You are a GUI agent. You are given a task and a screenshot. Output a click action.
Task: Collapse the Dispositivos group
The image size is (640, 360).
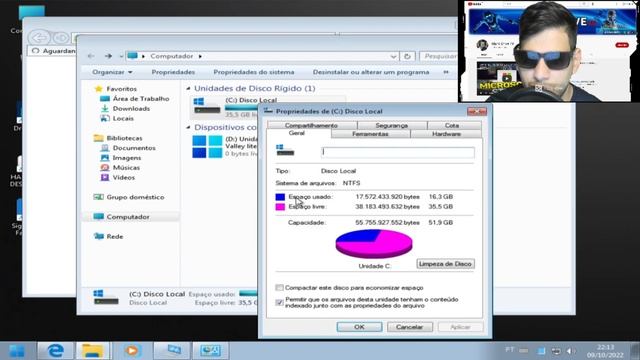[x=188, y=127]
